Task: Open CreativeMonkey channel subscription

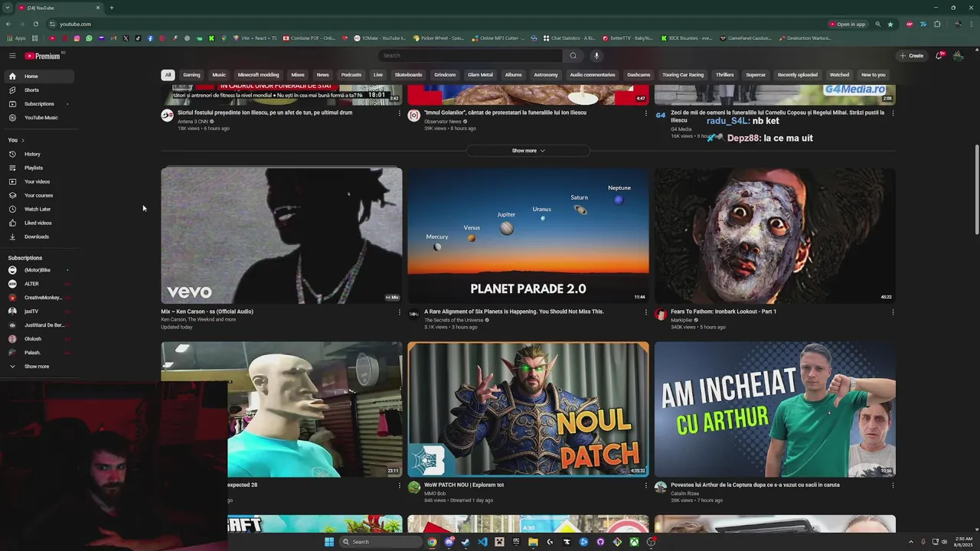Action: [38, 298]
